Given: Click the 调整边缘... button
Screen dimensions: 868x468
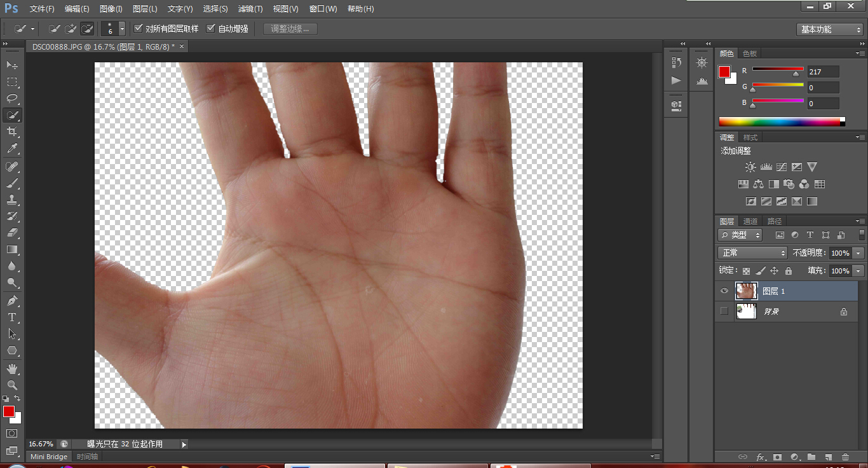Looking at the screenshot, I should tap(290, 29).
